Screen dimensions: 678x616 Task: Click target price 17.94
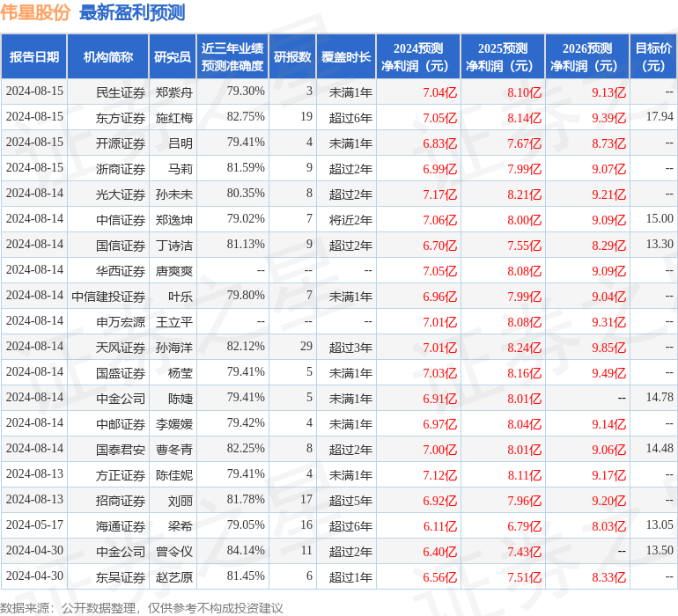[x=660, y=116]
